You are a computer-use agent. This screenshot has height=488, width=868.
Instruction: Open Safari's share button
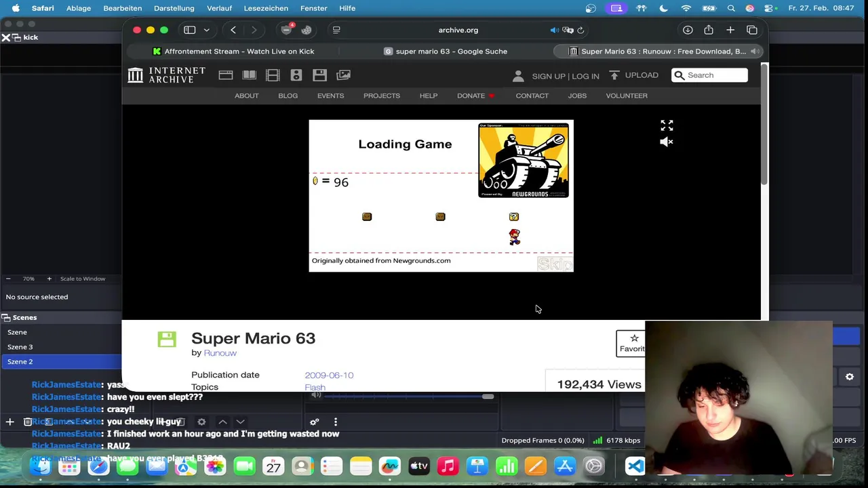pos(709,30)
